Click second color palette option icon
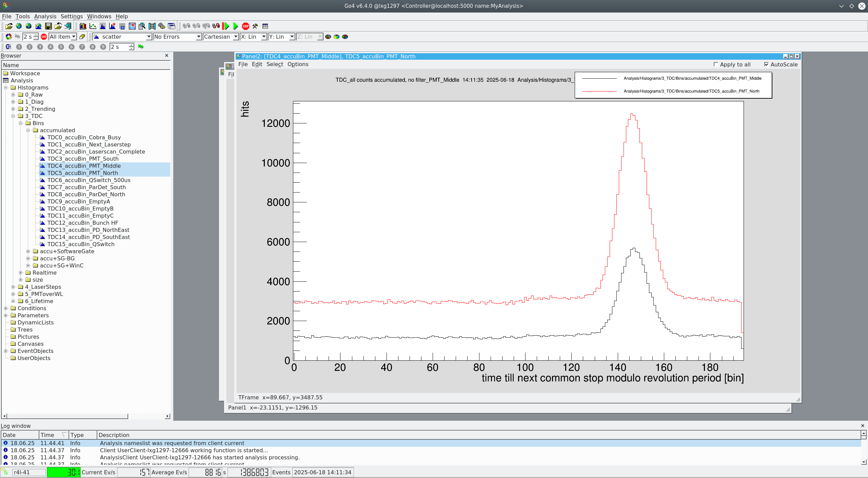This screenshot has width=868, height=478. point(336,37)
